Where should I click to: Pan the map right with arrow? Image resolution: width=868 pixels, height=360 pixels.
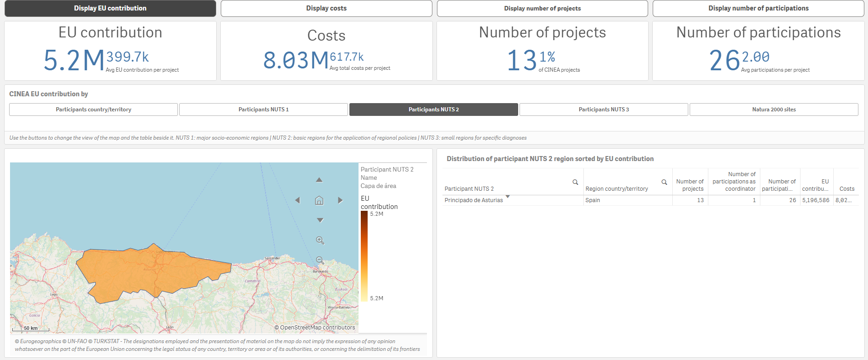[x=340, y=200]
